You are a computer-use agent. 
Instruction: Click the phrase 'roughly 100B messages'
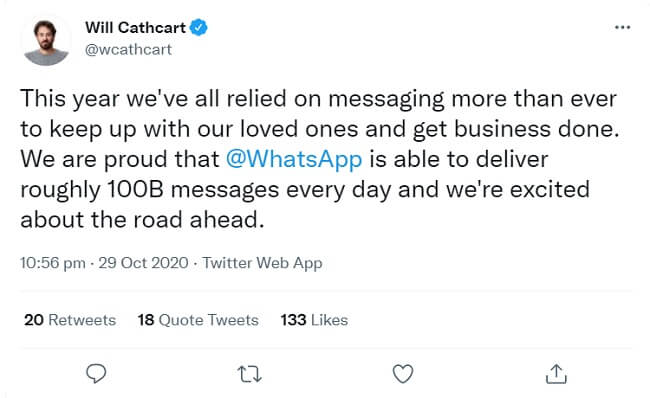coord(150,190)
